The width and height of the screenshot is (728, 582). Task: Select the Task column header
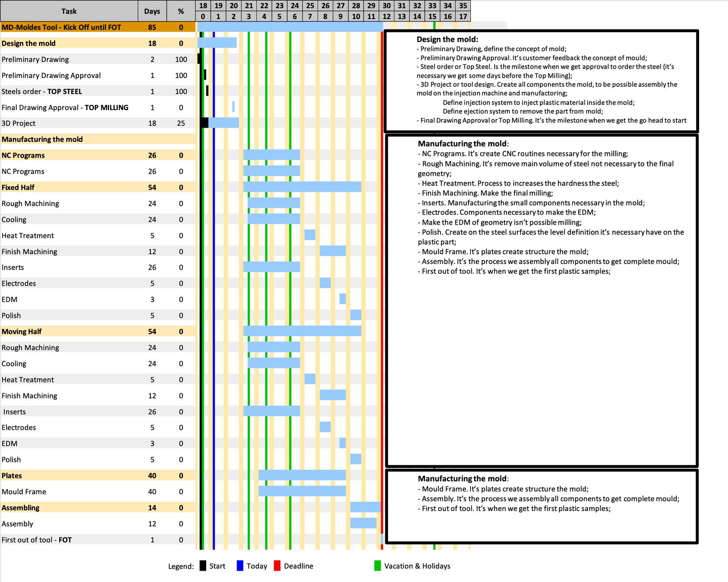click(69, 11)
